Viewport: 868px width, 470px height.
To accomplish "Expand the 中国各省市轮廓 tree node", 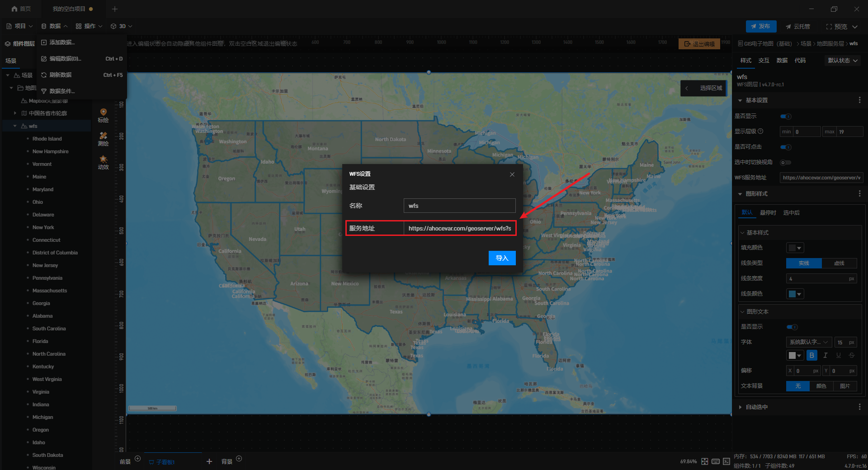I will coord(15,113).
